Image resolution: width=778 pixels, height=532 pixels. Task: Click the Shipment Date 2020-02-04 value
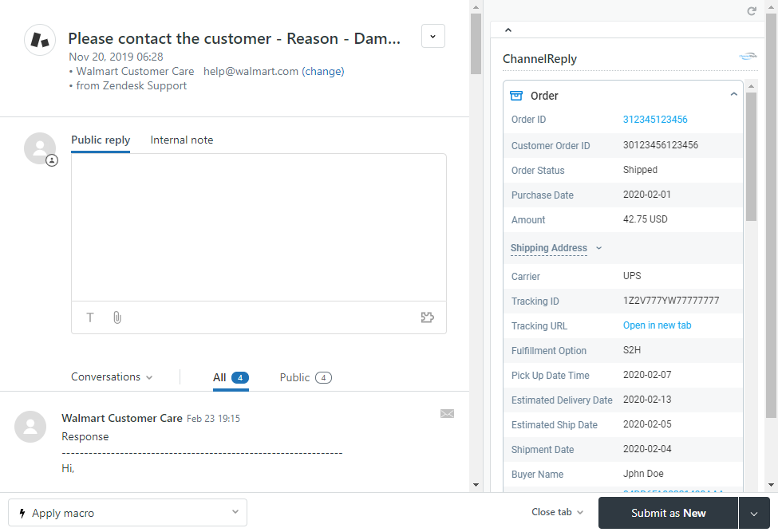(647, 449)
